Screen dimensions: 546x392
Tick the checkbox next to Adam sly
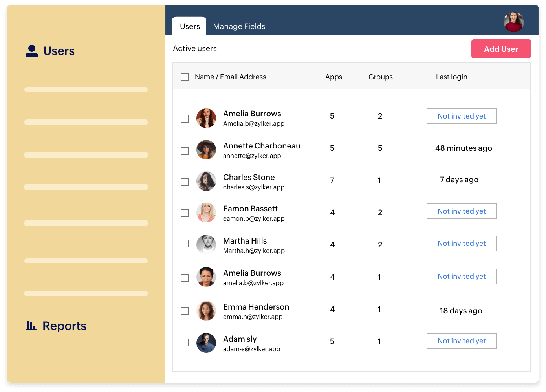pos(185,343)
